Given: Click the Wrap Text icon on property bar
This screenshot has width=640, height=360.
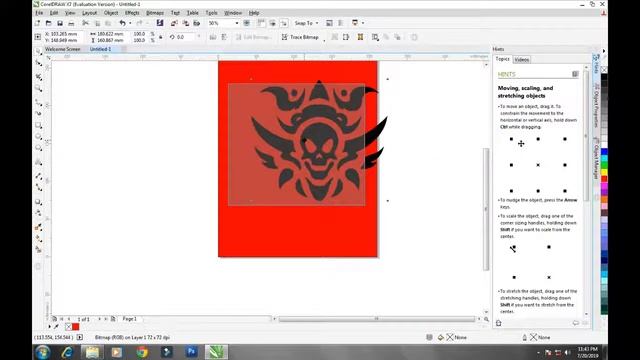Looking at the screenshot, I should click(x=375, y=37).
